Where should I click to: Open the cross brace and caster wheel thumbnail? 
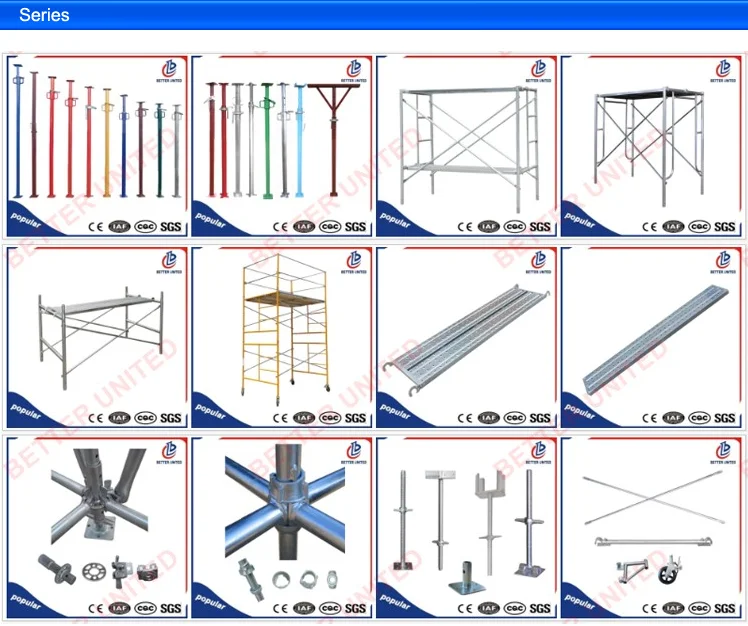[651, 528]
